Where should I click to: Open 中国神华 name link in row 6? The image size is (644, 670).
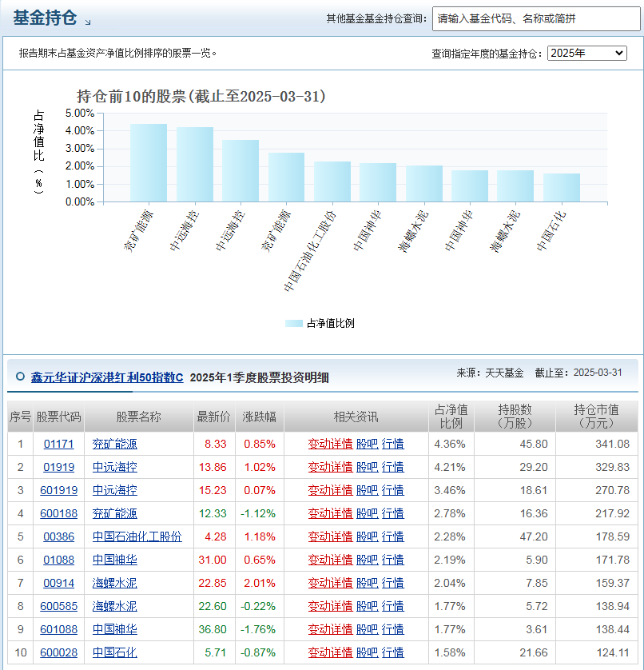click(115, 560)
